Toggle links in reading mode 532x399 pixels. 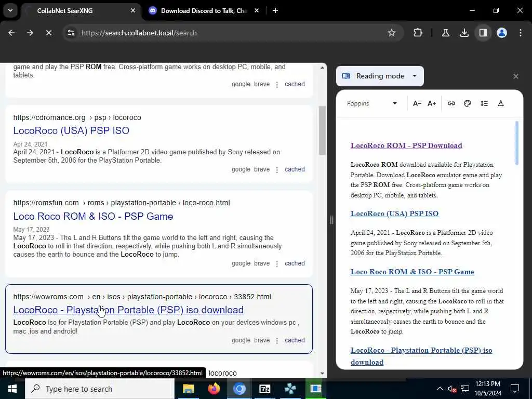(451, 103)
